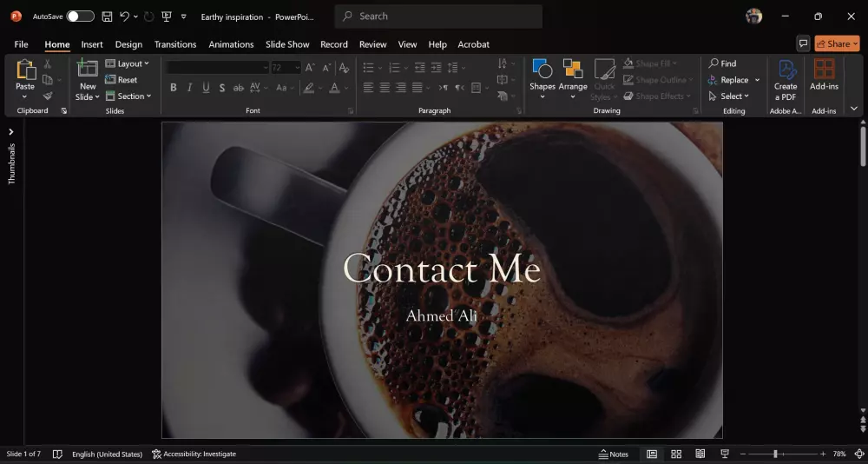Expand the Thumbnails pane
868x464 pixels.
[x=11, y=132]
